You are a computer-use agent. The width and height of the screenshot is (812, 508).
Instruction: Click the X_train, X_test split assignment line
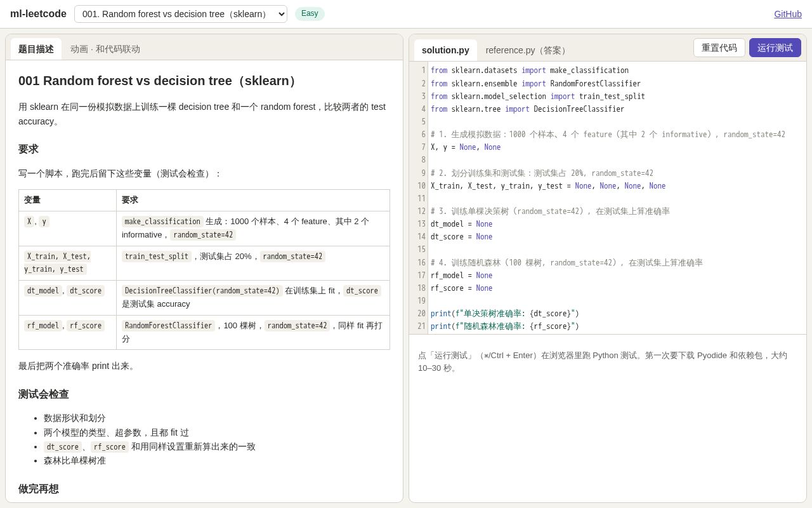(x=548, y=186)
